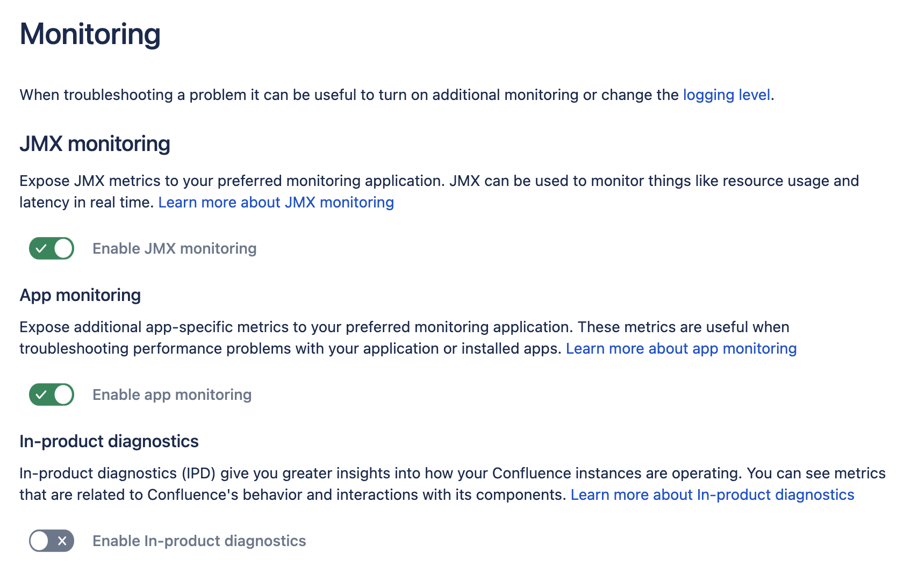Visit Learn more about In-product diagnostics link

pos(712,494)
